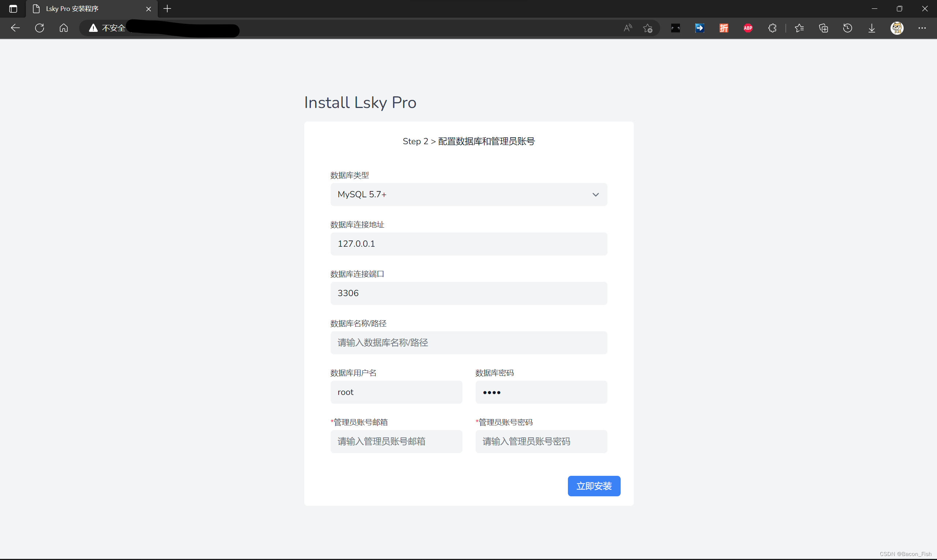Open the ABP ad blocker extension

748,28
